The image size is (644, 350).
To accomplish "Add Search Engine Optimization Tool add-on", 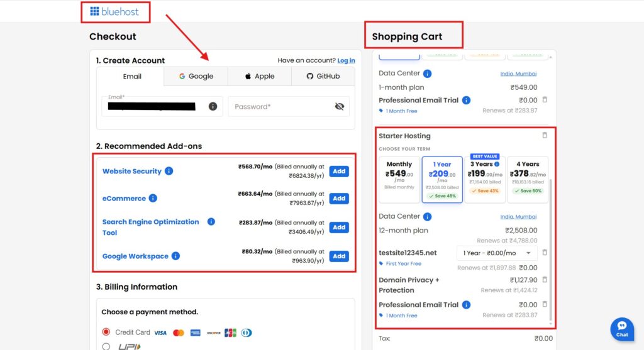I will [x=339, y=227].
